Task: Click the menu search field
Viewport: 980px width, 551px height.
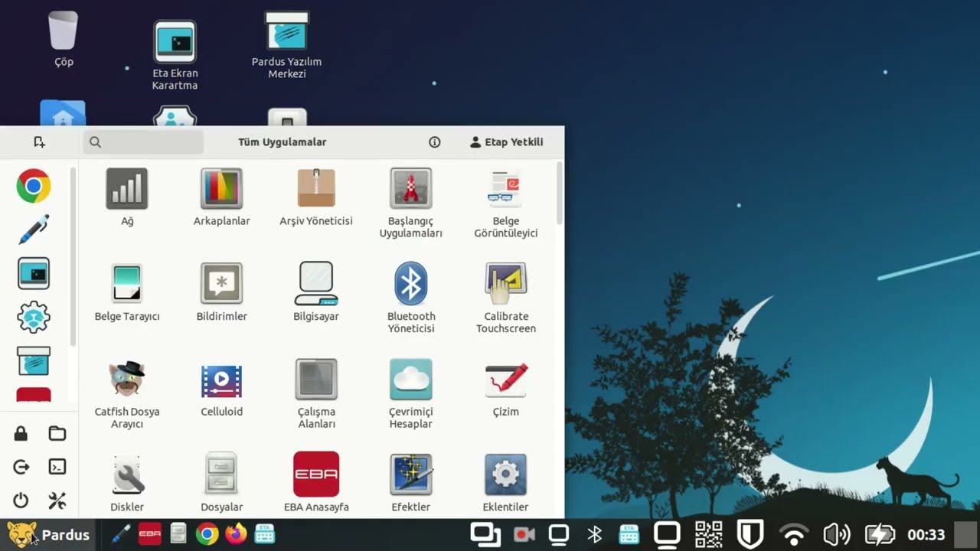Action: point(143,142)
